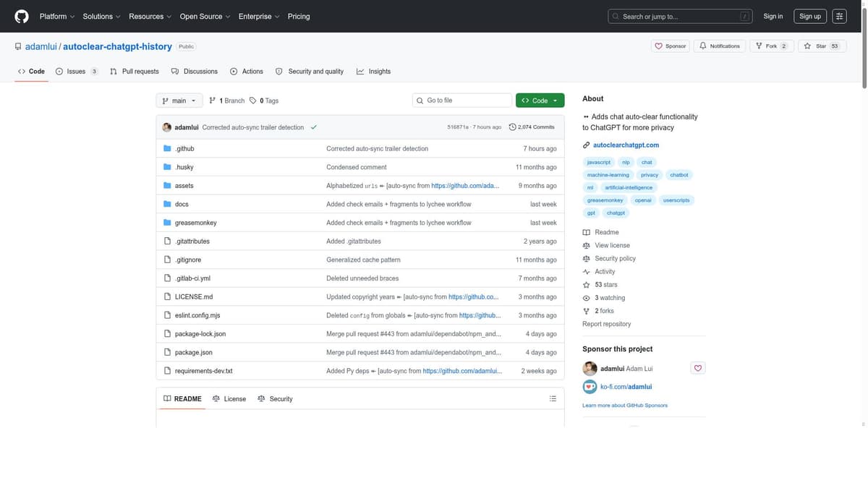
Task: Click the Sign in link
Action: point(773,16)
